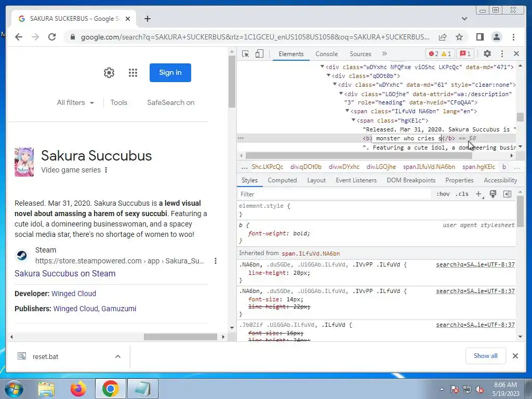This screenshot has width=532, height=399.
Task: Close the downloads bar
Action: click(515, 355)
